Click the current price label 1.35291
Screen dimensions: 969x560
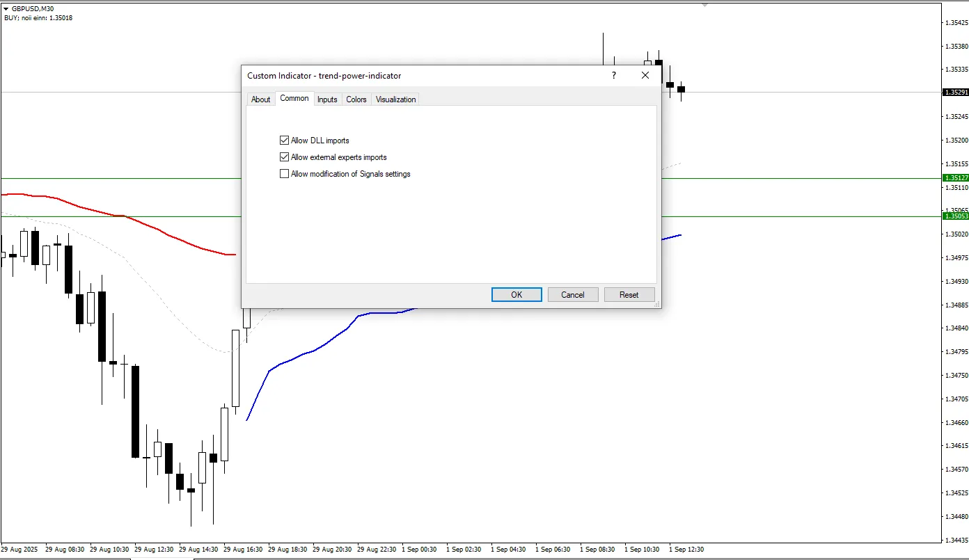tap(954, 92)
